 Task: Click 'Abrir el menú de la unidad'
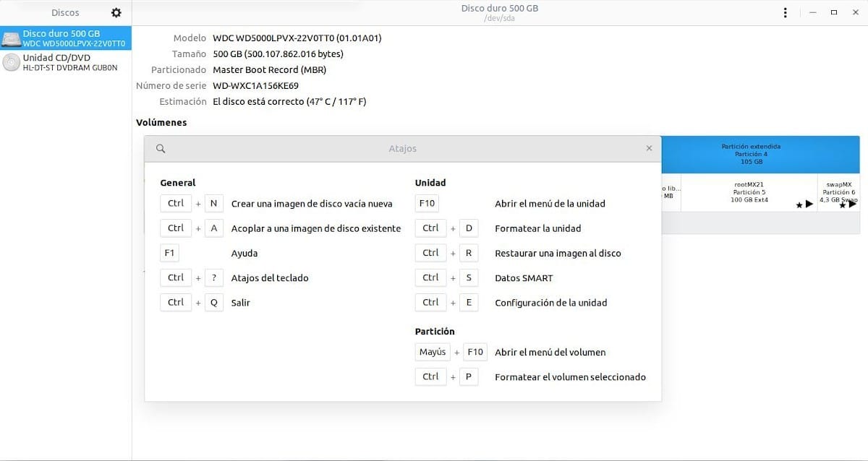(550, 203)
